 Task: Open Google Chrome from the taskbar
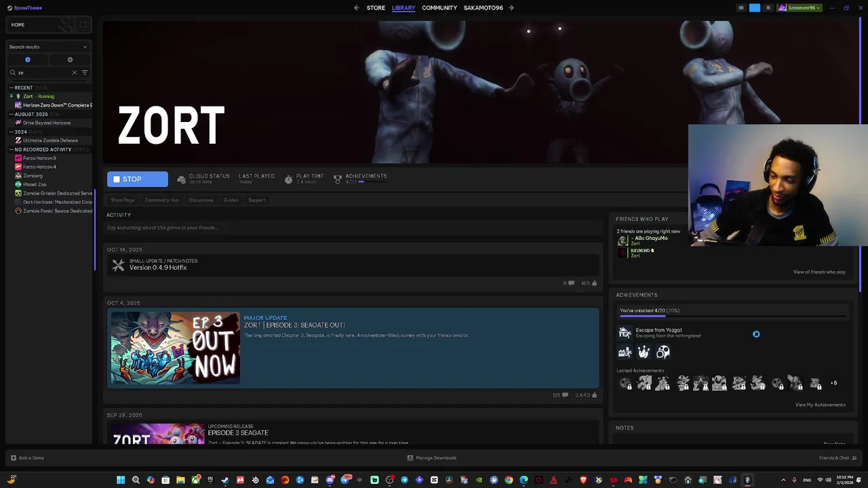pos(509,480)
